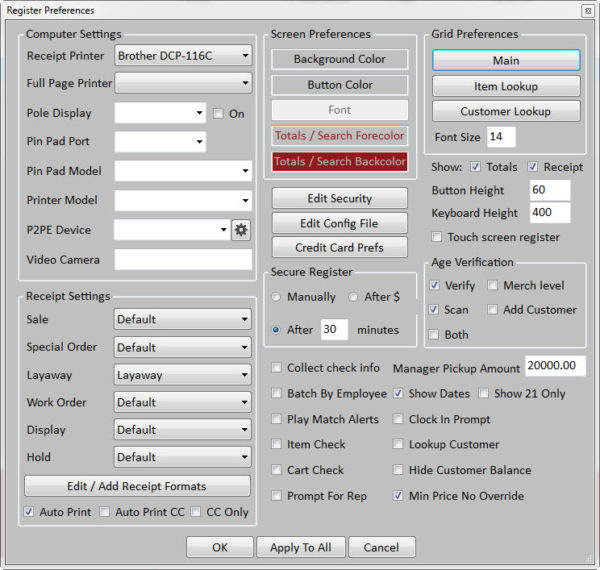600x570 pixels.
Task: Enable the Touch screen register checkbox
Action: (x=438, y=237)
